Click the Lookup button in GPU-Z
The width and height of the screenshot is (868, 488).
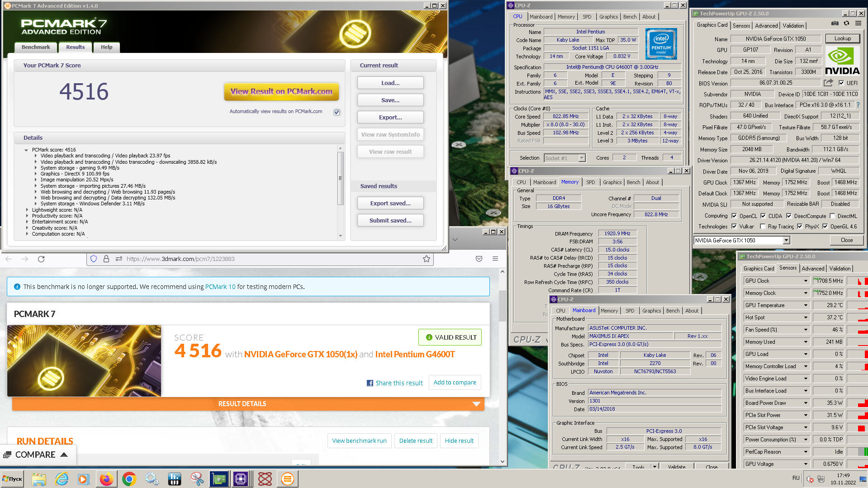842,38
